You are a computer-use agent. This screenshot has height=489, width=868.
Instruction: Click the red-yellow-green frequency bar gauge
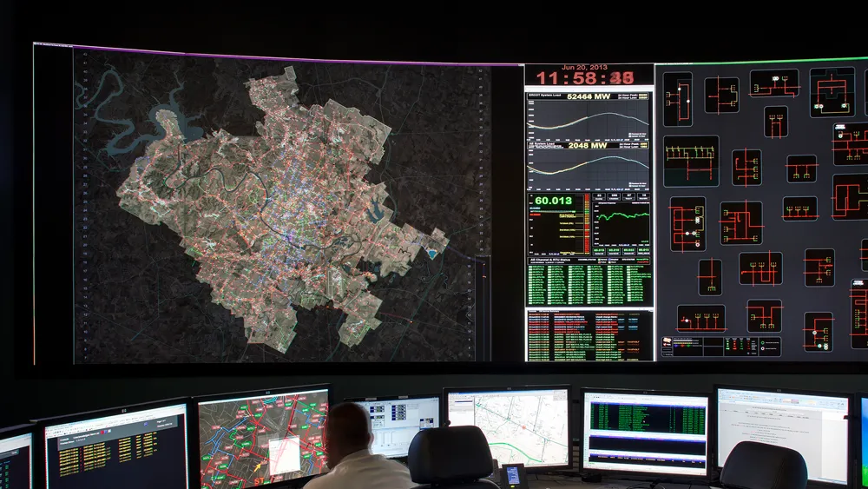pos(587,223)
